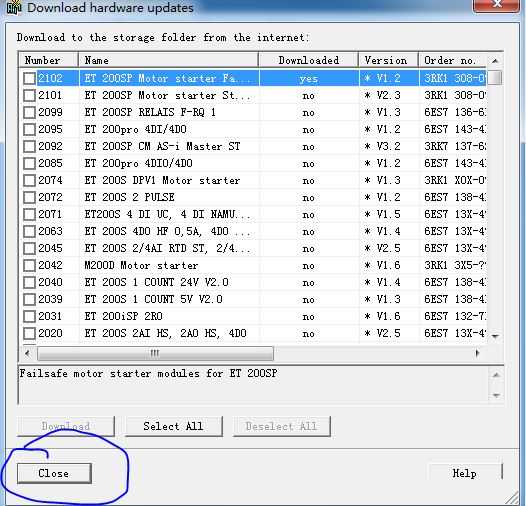Sort by the Version column header
Viewport: 526px width, 506px height.
coord(388,60)
